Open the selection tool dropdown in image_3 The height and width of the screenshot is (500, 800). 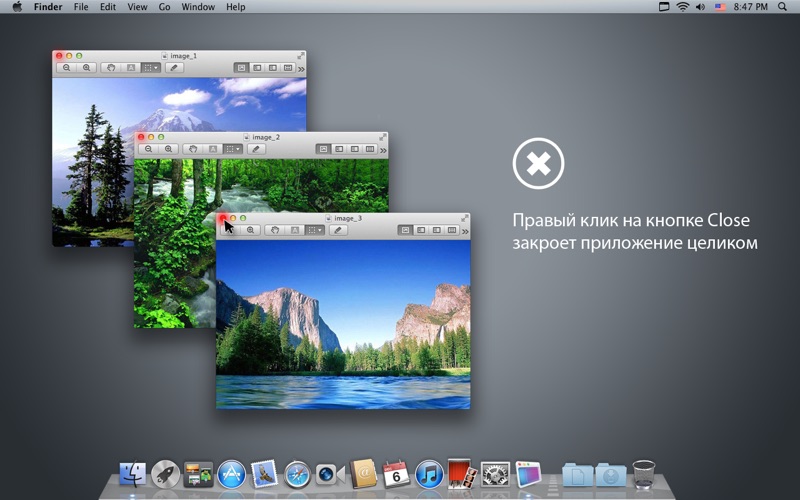[314, 230]
